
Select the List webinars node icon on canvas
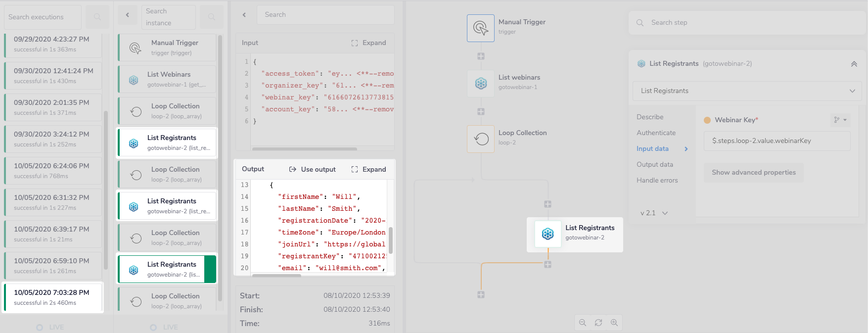[481, 83]
